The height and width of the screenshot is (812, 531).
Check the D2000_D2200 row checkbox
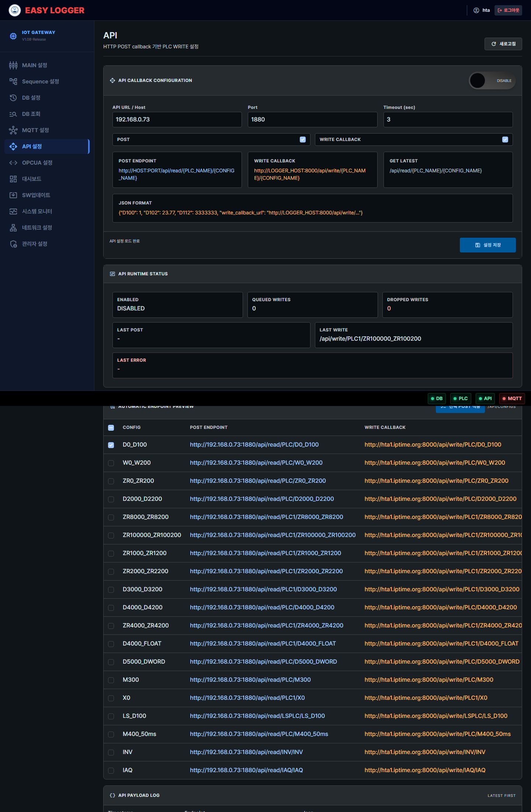[x=111, y=499]
